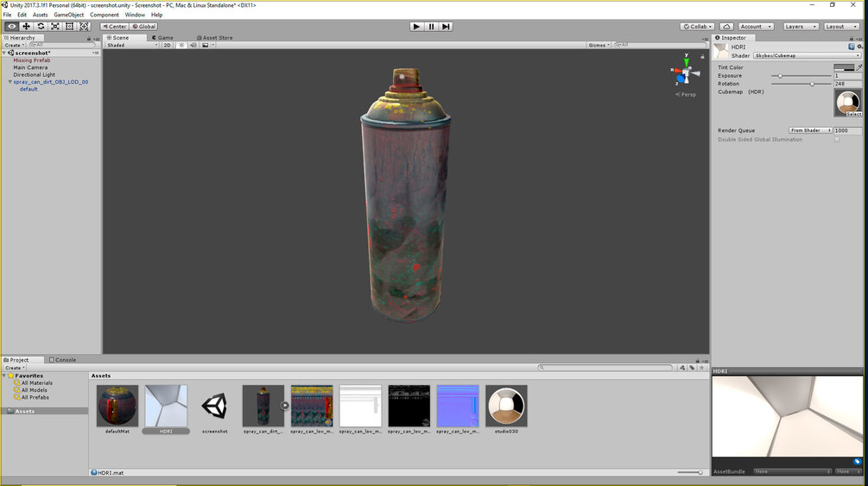868x486 pixels.
Task: Select Main Camera in Hierarchy
Action: tap(30, 67)
